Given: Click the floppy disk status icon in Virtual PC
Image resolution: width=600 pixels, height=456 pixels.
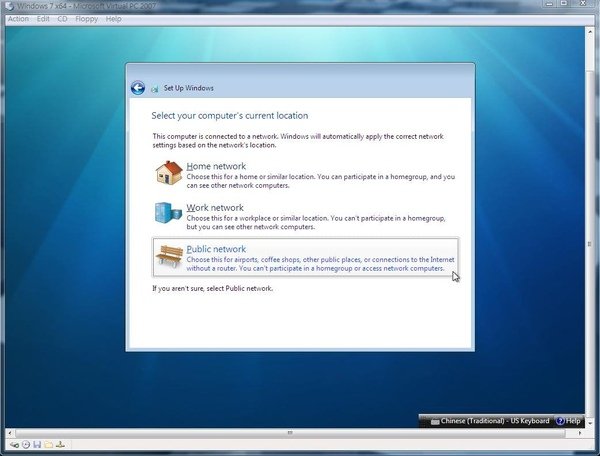Looking at the screenshot, I should (x=37, y=445).
